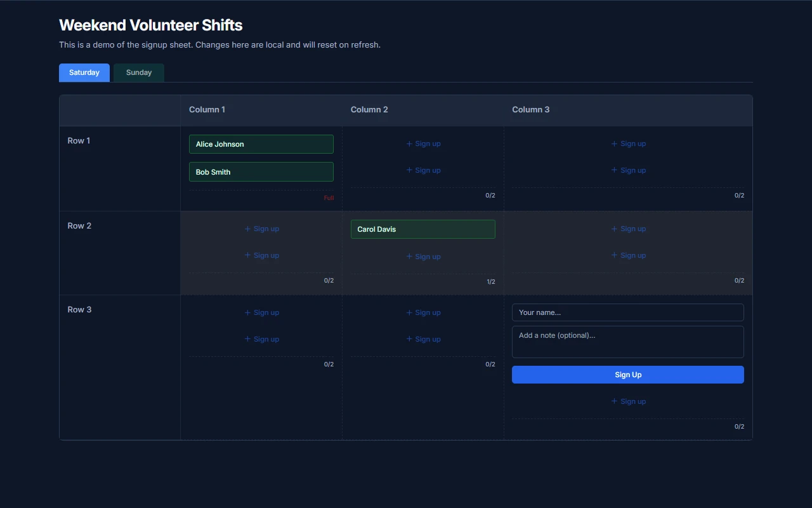The height and width of the screenshot is (508, 812).
Task: Click the 0/2 counter in Row 1 Column 3
Action: pyautogui.click(x=739, y=196)
